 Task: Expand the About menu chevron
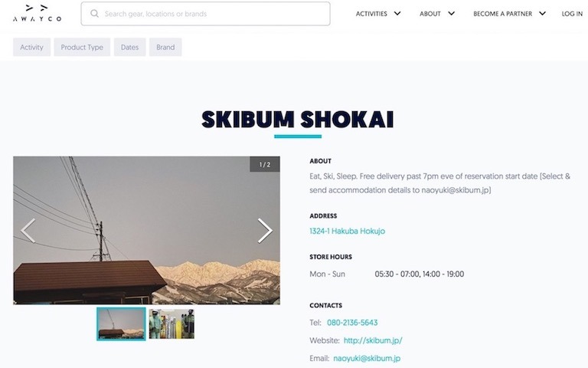point(452,14)
